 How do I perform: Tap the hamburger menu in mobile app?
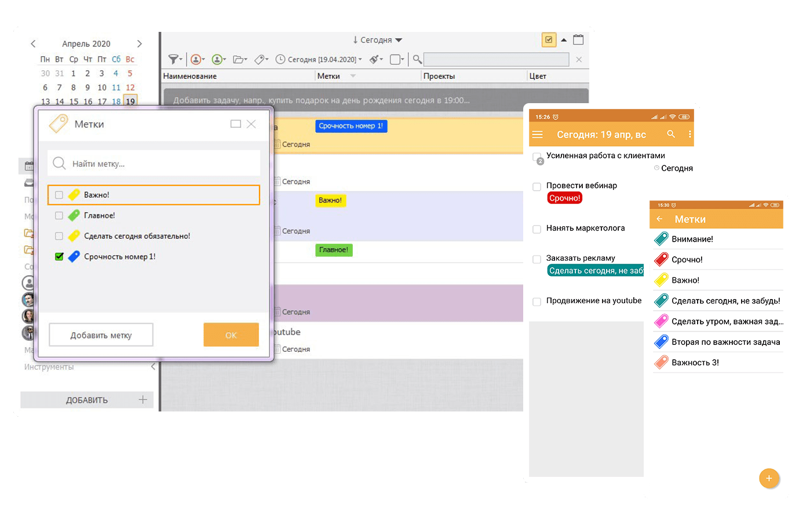coord(538,134)
